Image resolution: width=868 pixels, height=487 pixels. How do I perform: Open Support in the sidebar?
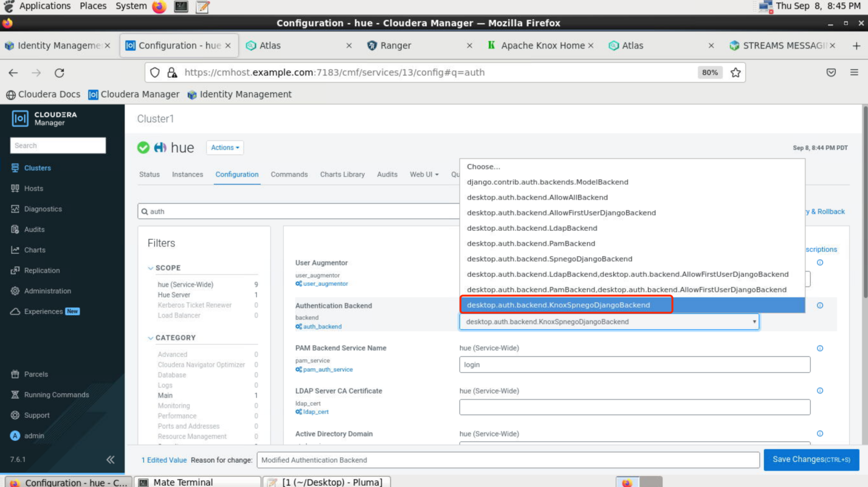(30, 415)
